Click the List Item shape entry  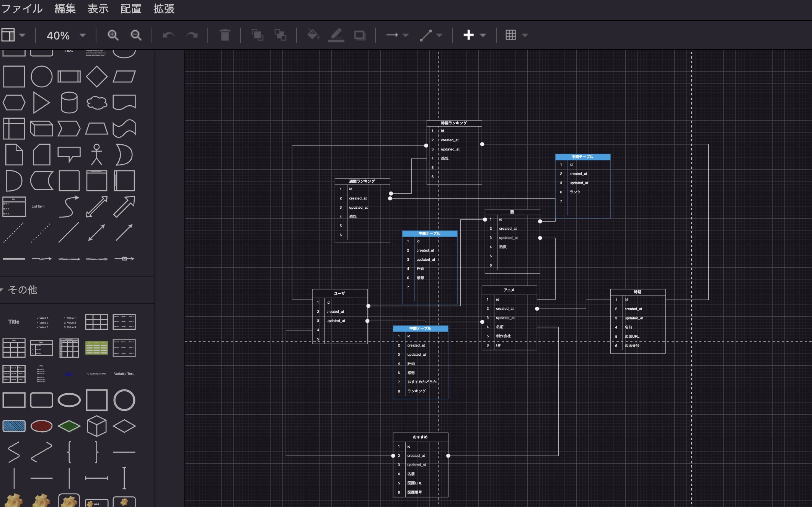[x=38, y=206]
